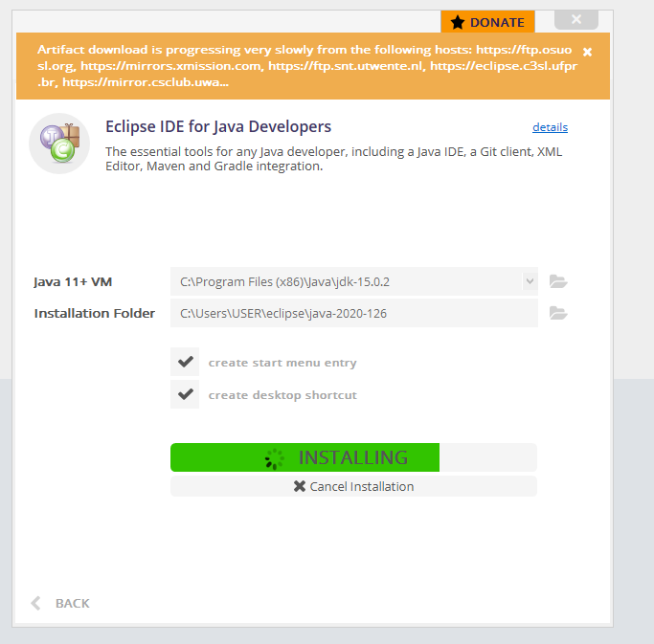Image resolution: width=654 pixels, height=644 pixels.
Task: Click the spinning loader icon on INSTALLING
Action: coord(275,459)
